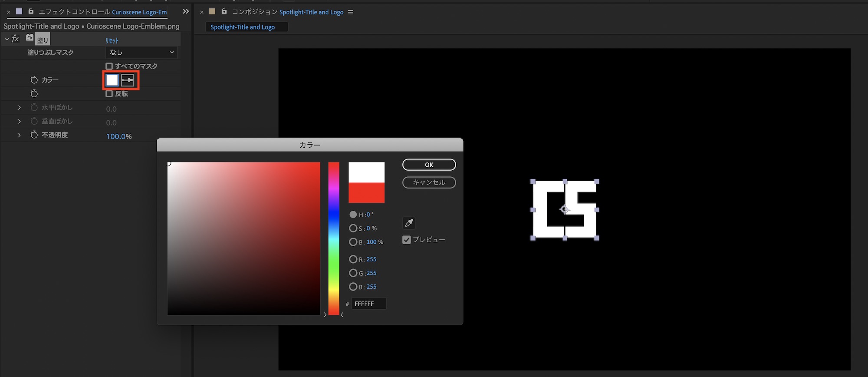Viewport: 868px width, 377px height.
Task: Click the キャンセル button
Action: click(x=429, y=182)
